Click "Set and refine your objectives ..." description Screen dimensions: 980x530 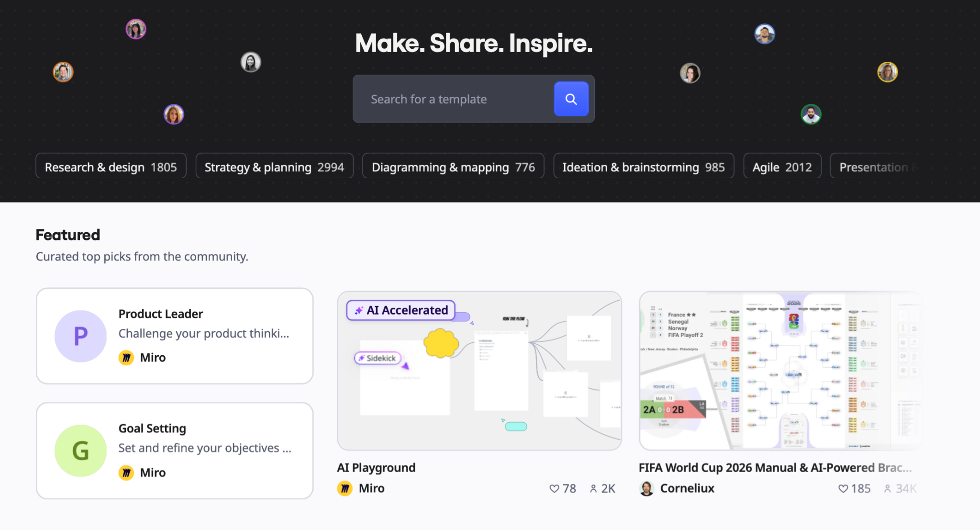coord(205,448)
